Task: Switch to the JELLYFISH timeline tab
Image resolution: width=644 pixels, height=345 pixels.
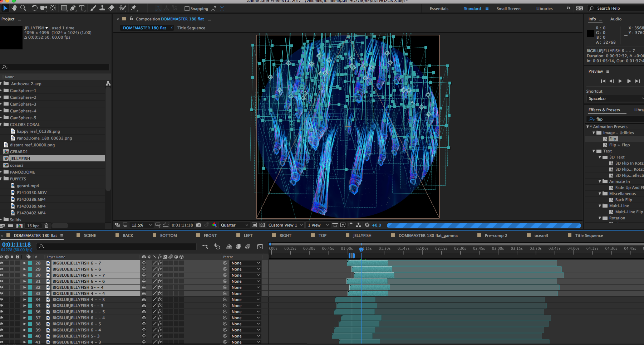Action: point(362,235)
